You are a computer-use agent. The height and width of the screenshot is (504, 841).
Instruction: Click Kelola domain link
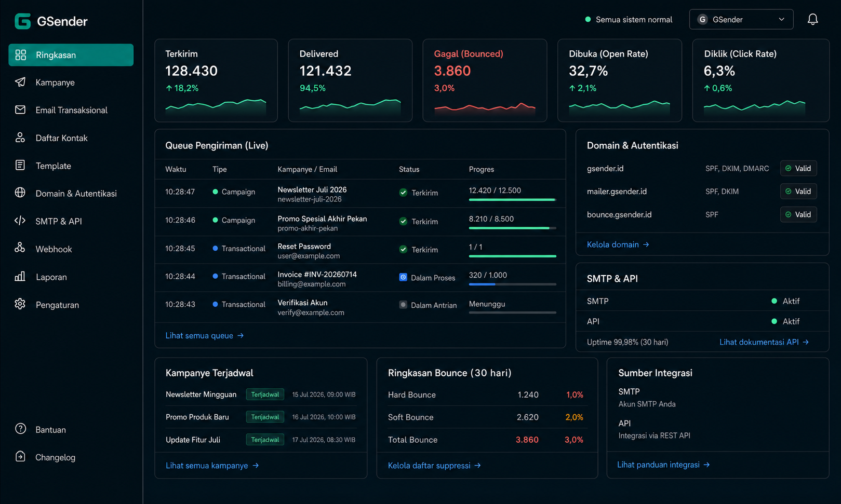click(618, 244)
